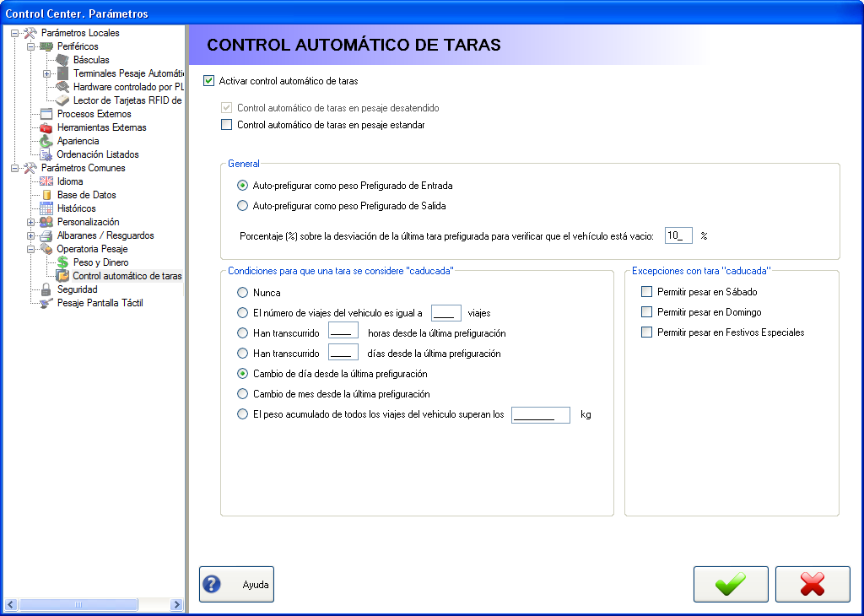Expand Terminales Pesaje Automático node
The image size is (864, 616).
pyautogui.click(x=47, y=73)
